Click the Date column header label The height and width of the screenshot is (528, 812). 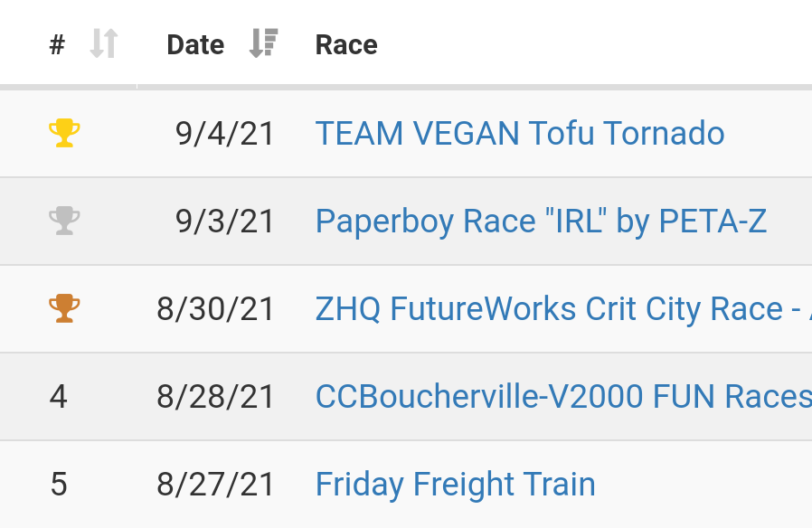pos(195,45)
